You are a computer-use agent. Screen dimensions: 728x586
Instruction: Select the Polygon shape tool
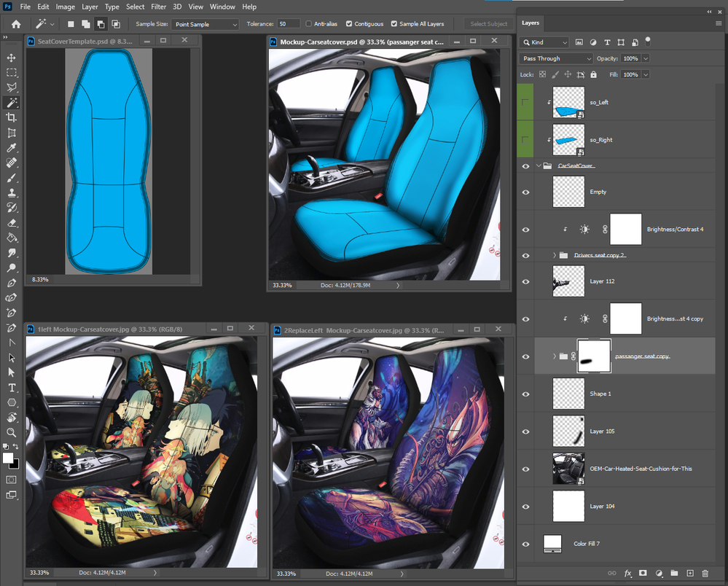(12, 402)
